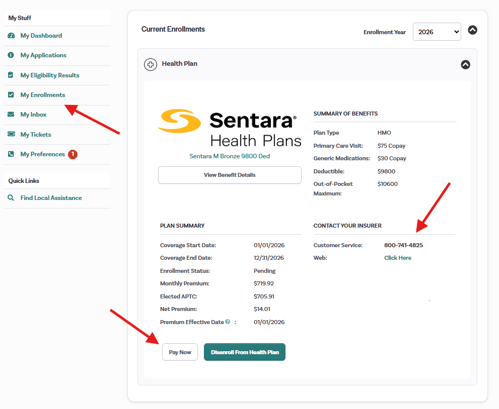Click the Find Local Assistance search icon

coord(11,198)
